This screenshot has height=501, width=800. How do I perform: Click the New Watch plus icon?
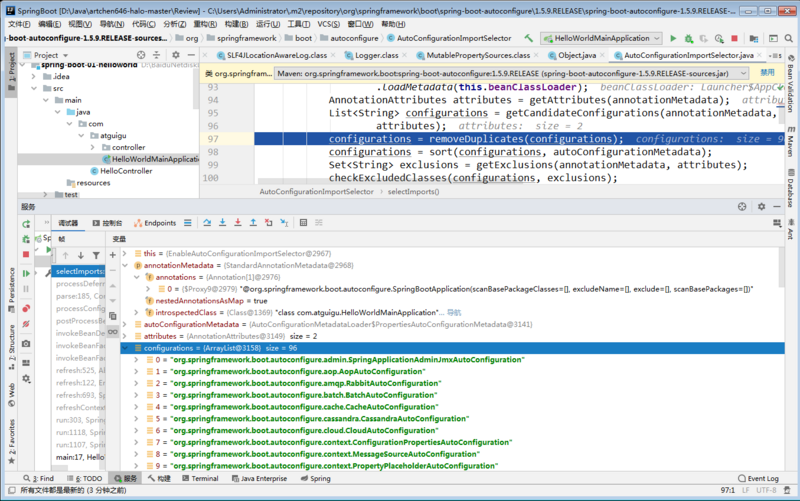(113, 255)
